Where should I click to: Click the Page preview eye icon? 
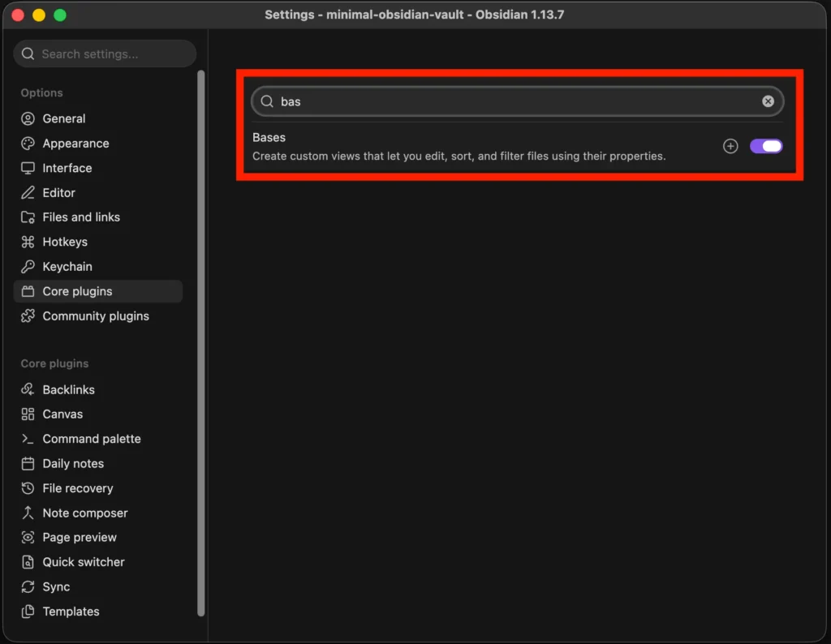pyautogui.click(x=28, y=538)
